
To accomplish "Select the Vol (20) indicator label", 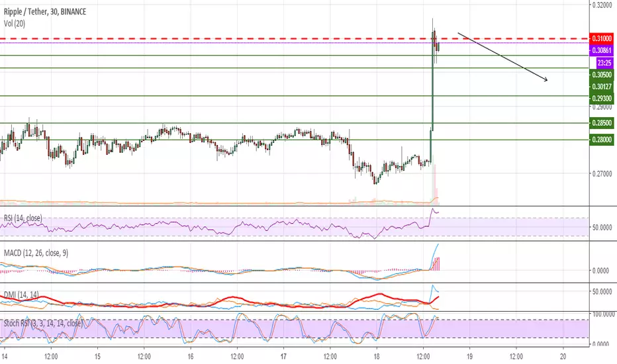I will click(x=15, y=24).
